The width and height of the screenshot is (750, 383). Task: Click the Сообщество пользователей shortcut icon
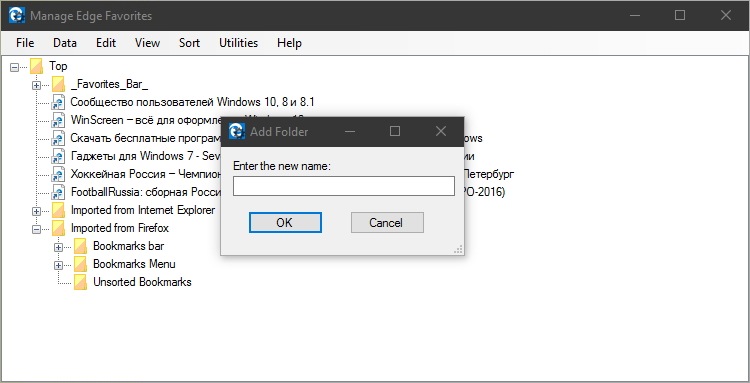(58, 102)
